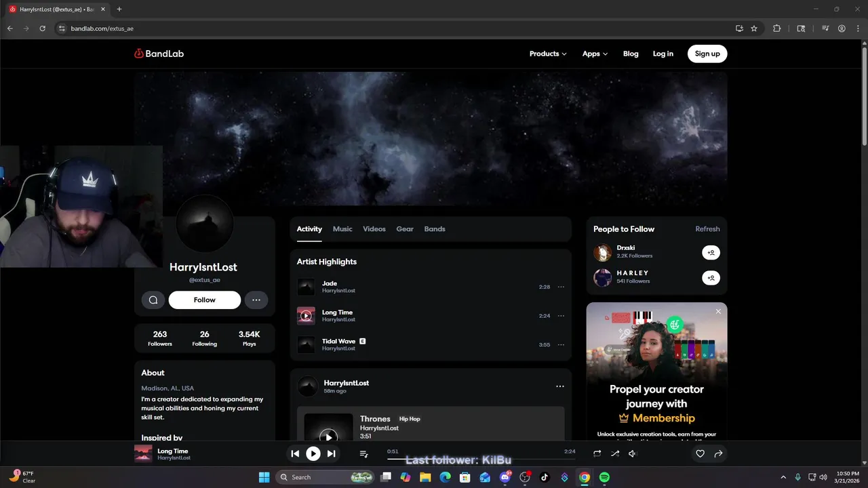Open Discord from the taskbar
868x488 pixels.
coord(505,477)
